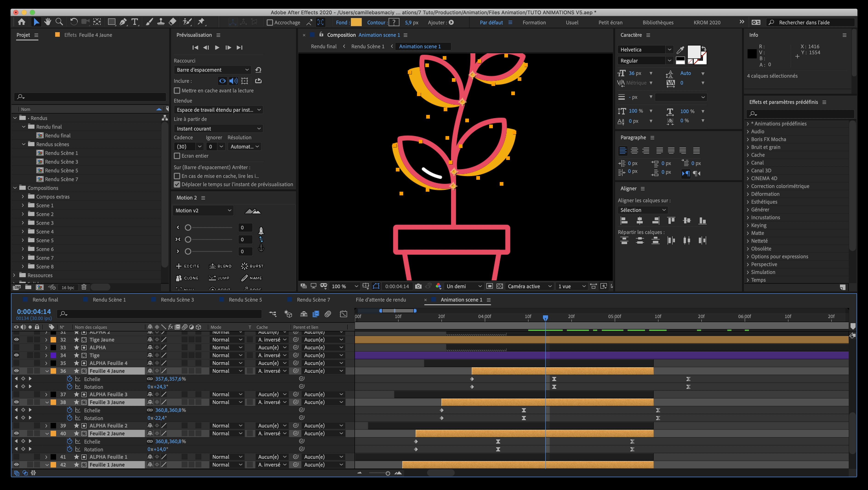Switch to Rendu Scène 3 timeline tab
Screen dimensions: 868x490
pos(177,300)
